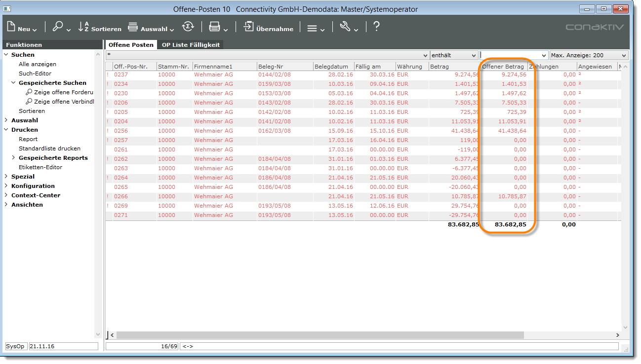641x364 pixels.
Task: Click the Übernahme import icon
Action: [x=249, y=27]
